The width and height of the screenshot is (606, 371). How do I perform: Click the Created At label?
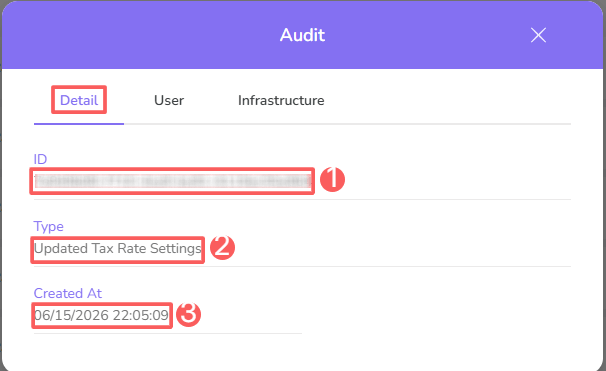coord(68,293)
